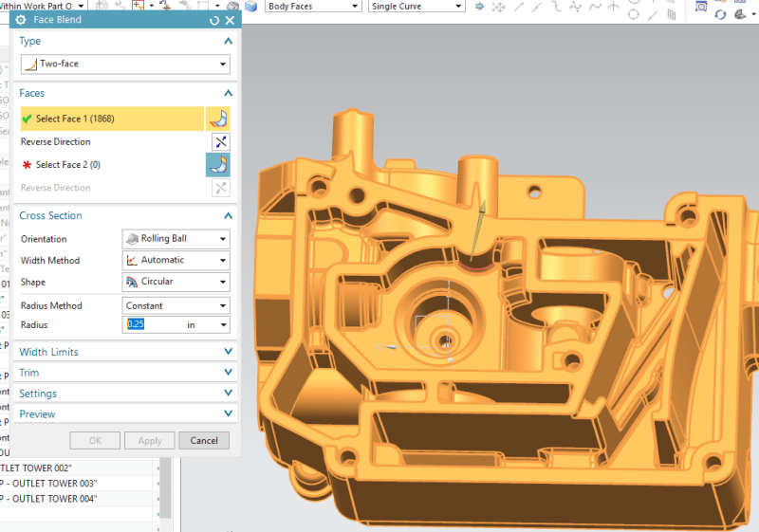Open the Orientation dropdown set to Rolling Ball
This screenshot has width=759, height=532.
tap(176, 239)
